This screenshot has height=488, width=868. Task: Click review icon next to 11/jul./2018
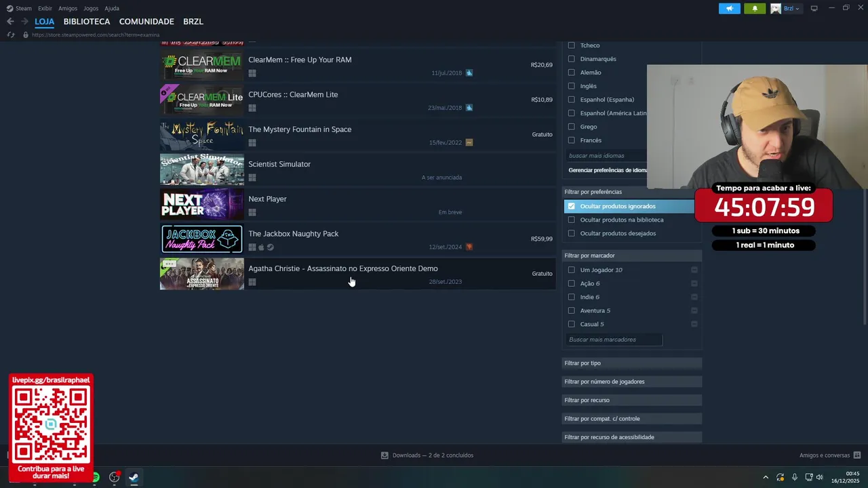click(x=469, y=73)
